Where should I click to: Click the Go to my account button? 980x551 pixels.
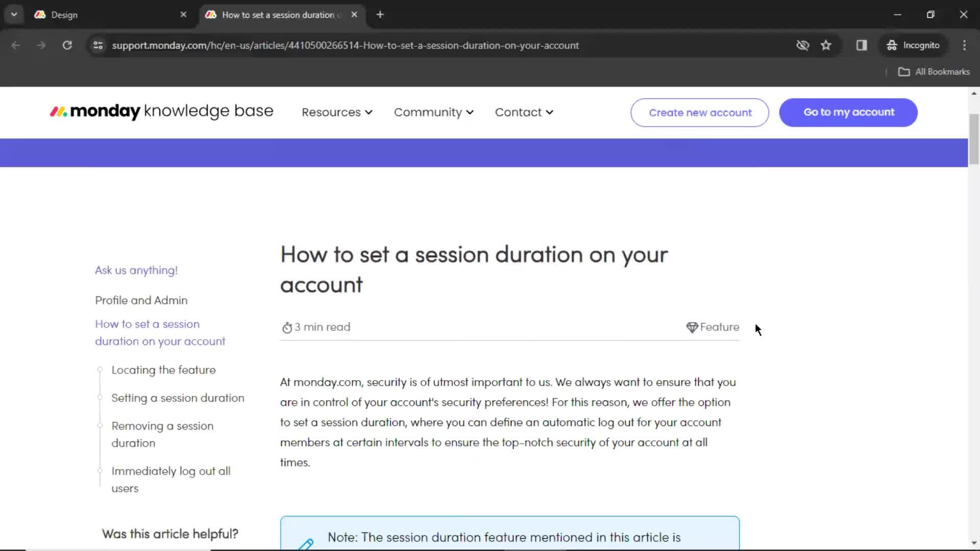coord(849,112)
